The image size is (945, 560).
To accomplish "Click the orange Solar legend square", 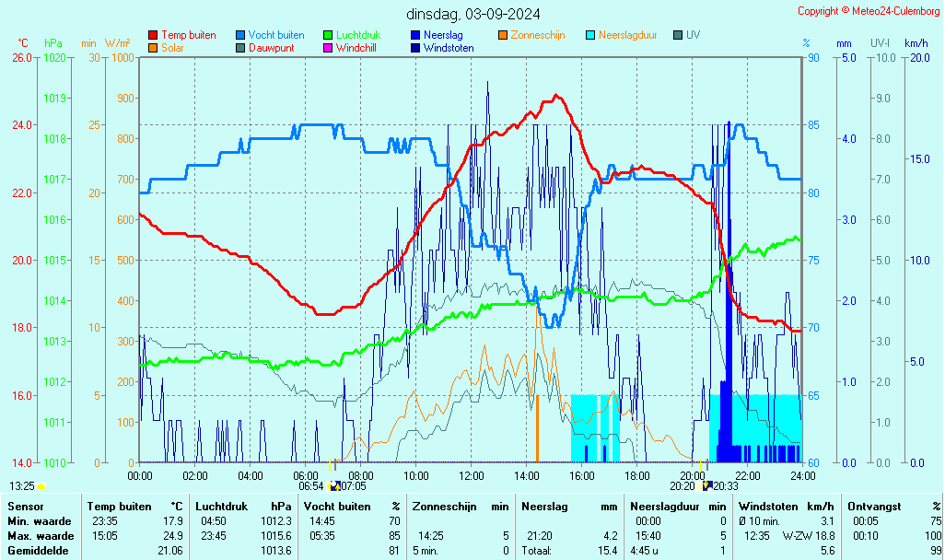I will [153, 47].
